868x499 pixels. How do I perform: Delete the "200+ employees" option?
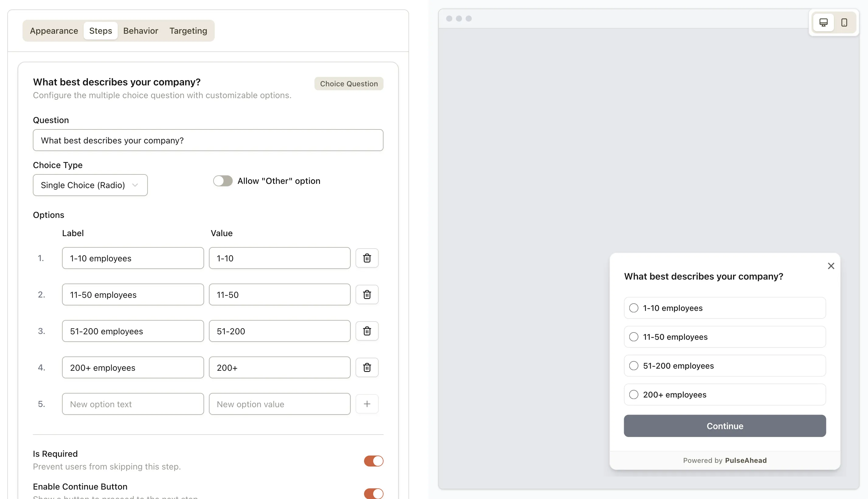pyautogui.click(x=366, y=367)
